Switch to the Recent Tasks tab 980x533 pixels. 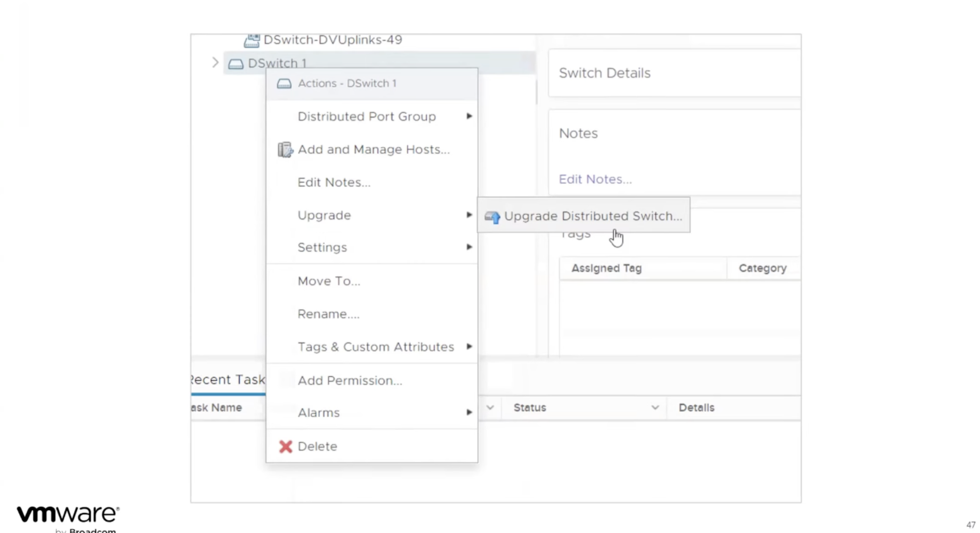pos(228,379)
